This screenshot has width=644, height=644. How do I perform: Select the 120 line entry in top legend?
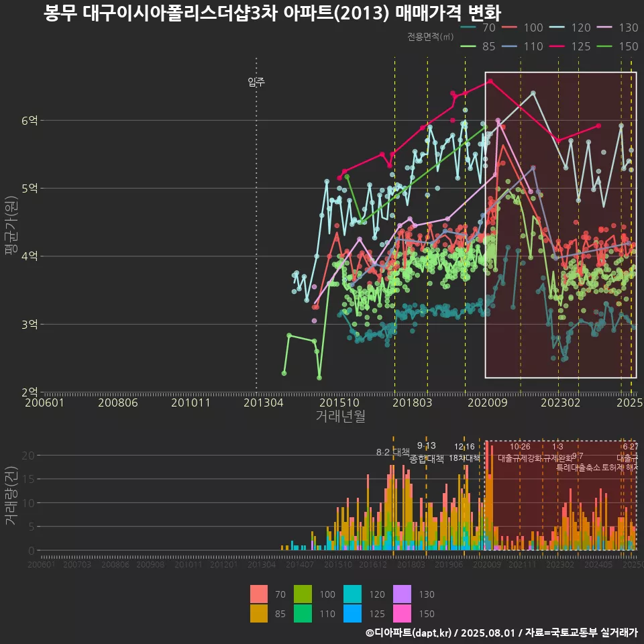pyautogui.click(x=570, y=28)
